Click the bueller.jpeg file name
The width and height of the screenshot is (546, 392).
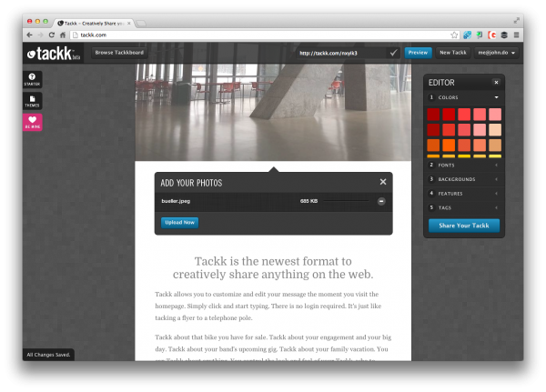pos(176,201)
